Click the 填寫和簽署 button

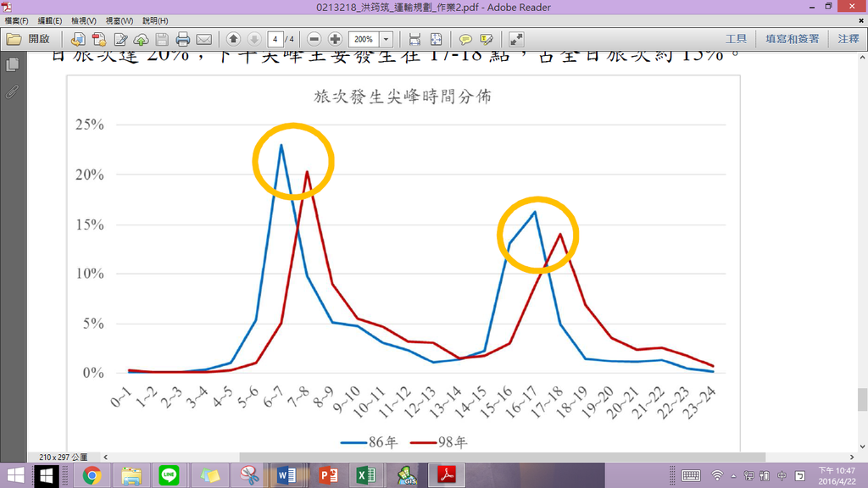(x=793, y=38)
